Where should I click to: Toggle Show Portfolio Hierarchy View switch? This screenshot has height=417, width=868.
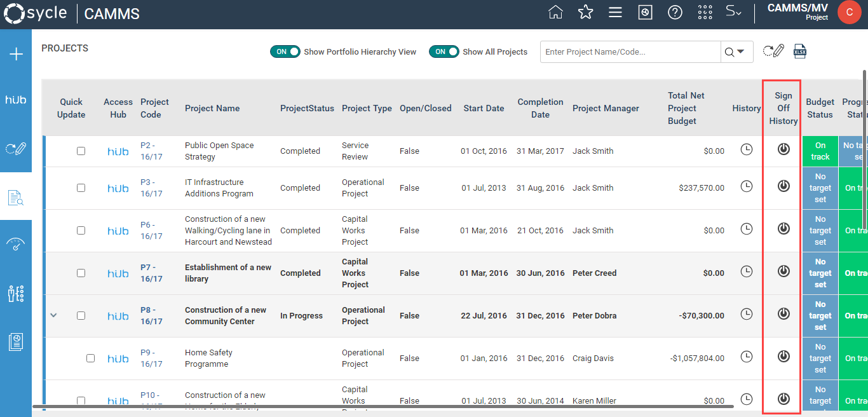285,51
